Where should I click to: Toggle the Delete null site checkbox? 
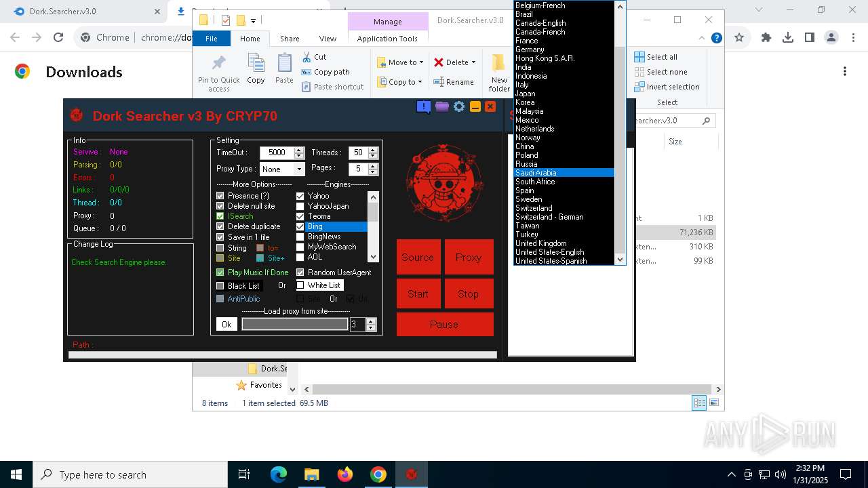220,206
